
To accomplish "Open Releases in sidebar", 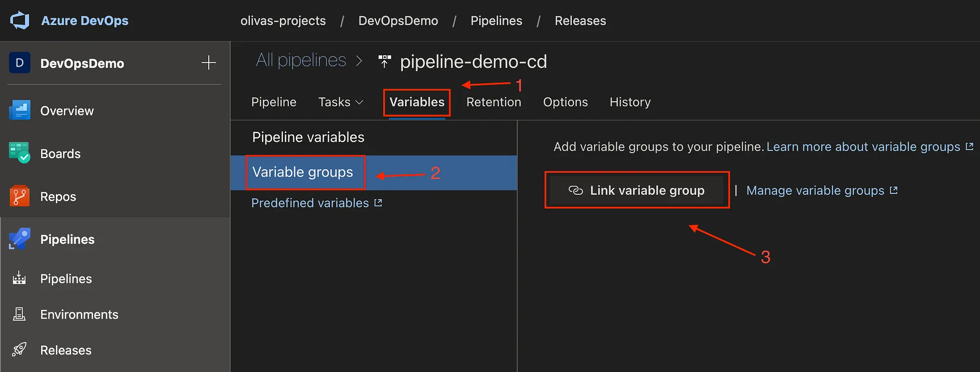I will click(x=66, y=350).
